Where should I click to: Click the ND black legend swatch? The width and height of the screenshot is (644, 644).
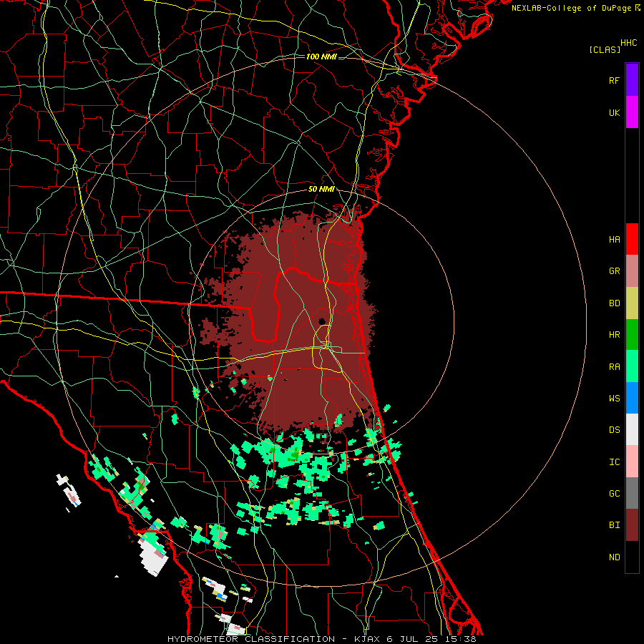point(632,557)
